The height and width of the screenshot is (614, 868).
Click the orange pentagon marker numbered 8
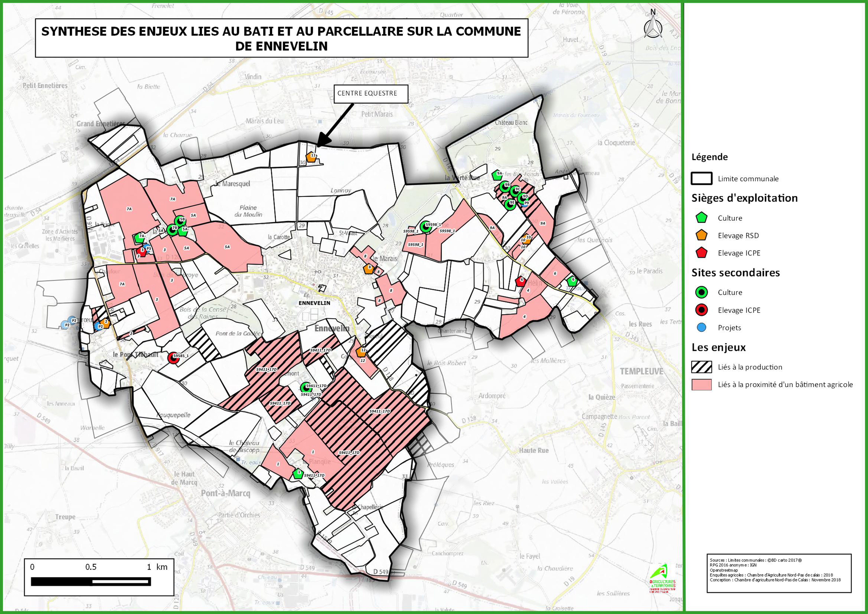coord(368,269)
